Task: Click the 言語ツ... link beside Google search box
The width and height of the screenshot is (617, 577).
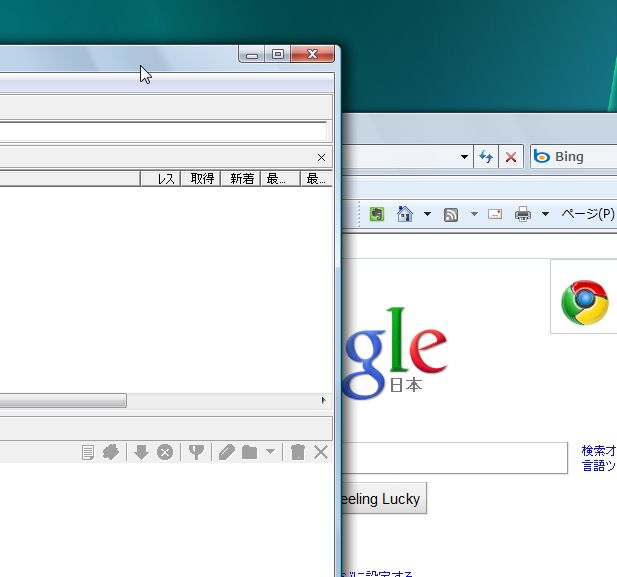Action: click(x=599, y=466)
